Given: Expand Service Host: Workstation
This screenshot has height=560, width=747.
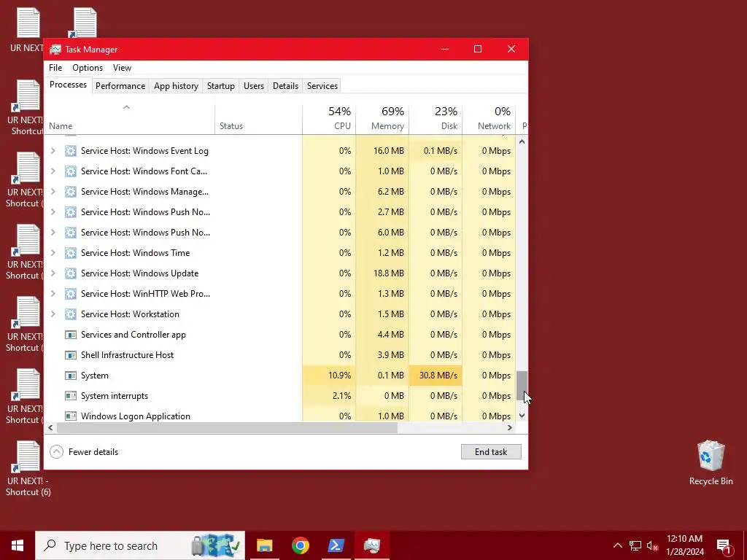Looking at the screenshot, I should click(x=53, y=314).
